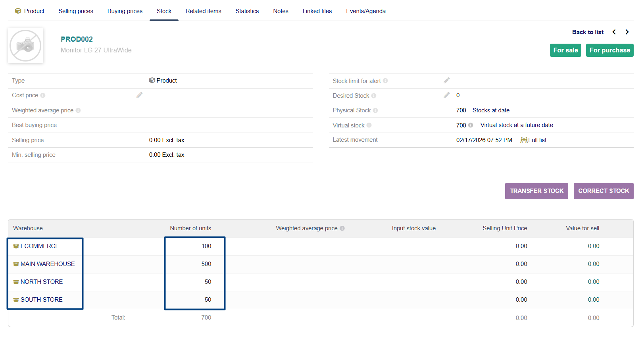Viewport: 644px width, 339px height.
Task: Click info icon in Weighted average price column header
Action: [342, 228]
